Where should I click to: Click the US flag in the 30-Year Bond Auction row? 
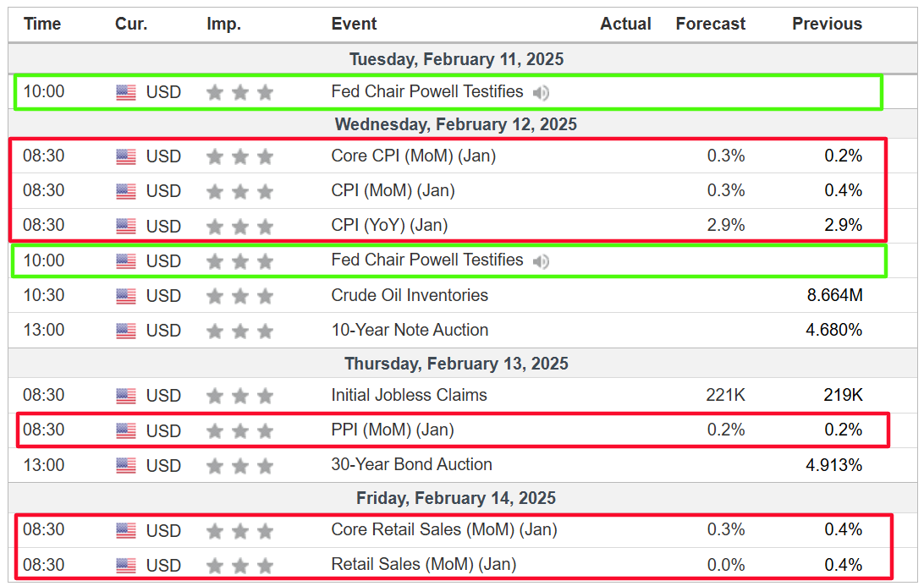coord(126,466)
